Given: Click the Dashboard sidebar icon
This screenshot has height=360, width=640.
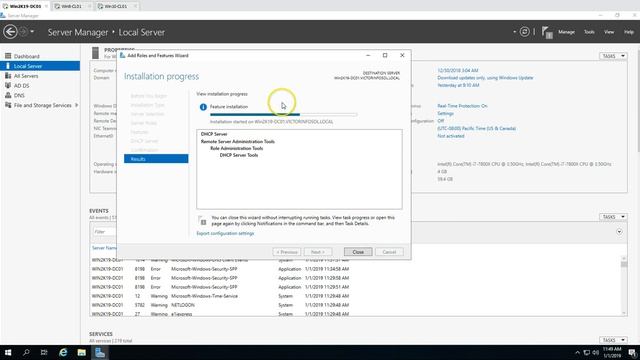Looking at the screenshot, I should (8, 56).
